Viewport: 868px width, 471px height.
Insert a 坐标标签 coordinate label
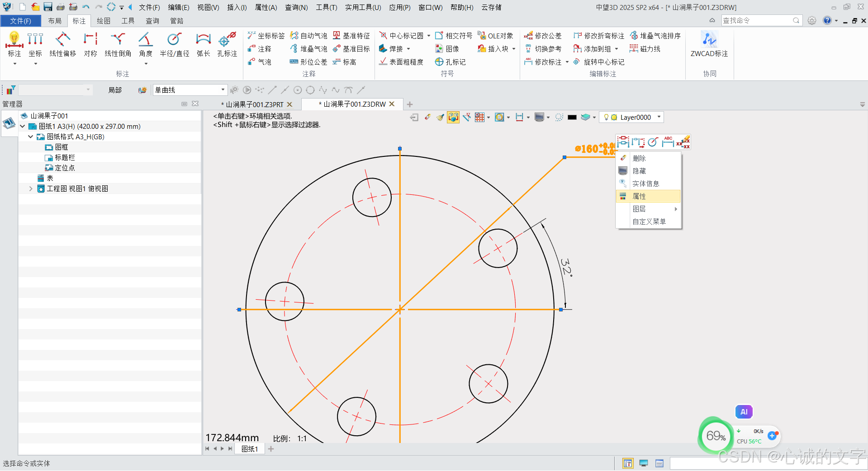tap(266, 36)
